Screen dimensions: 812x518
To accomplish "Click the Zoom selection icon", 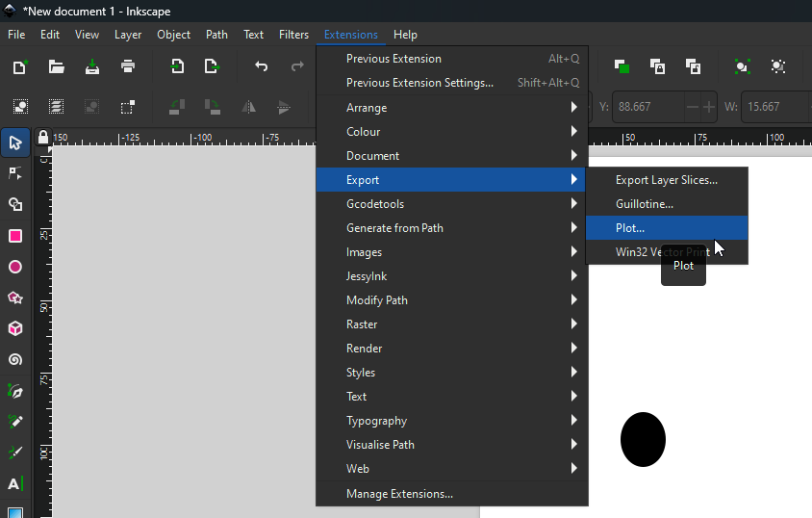I will 742,66.
